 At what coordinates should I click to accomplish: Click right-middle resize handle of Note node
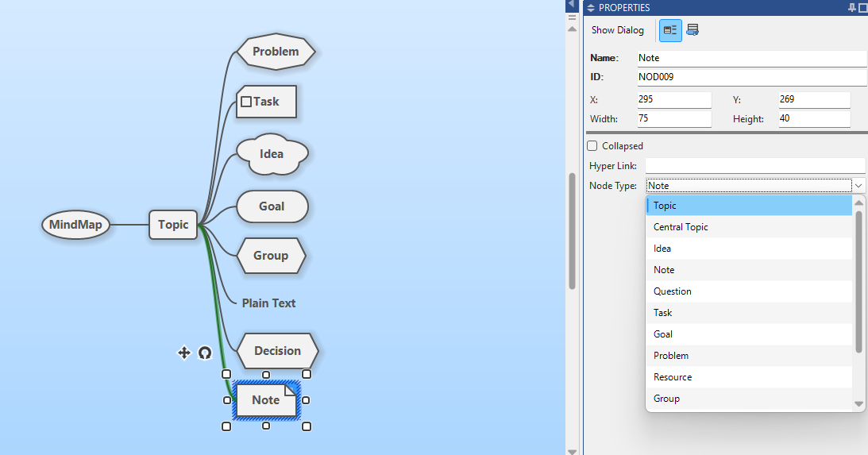click(306, 400)
